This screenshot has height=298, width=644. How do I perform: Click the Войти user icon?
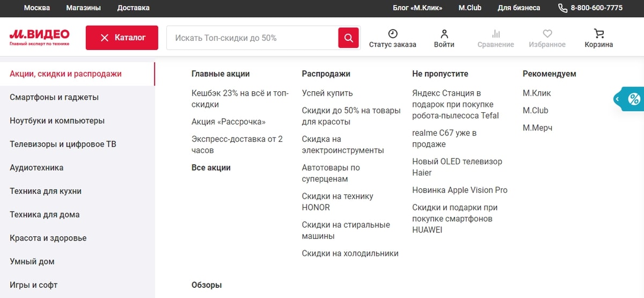coord(444,33)
